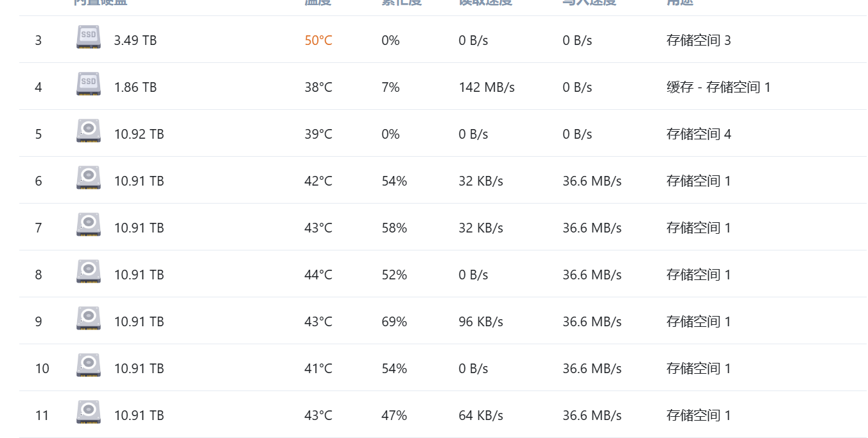Click the "存储空间 3" usage label
Image resolution: width=868 pixels, height=438 pixels.
pos(699,40)
